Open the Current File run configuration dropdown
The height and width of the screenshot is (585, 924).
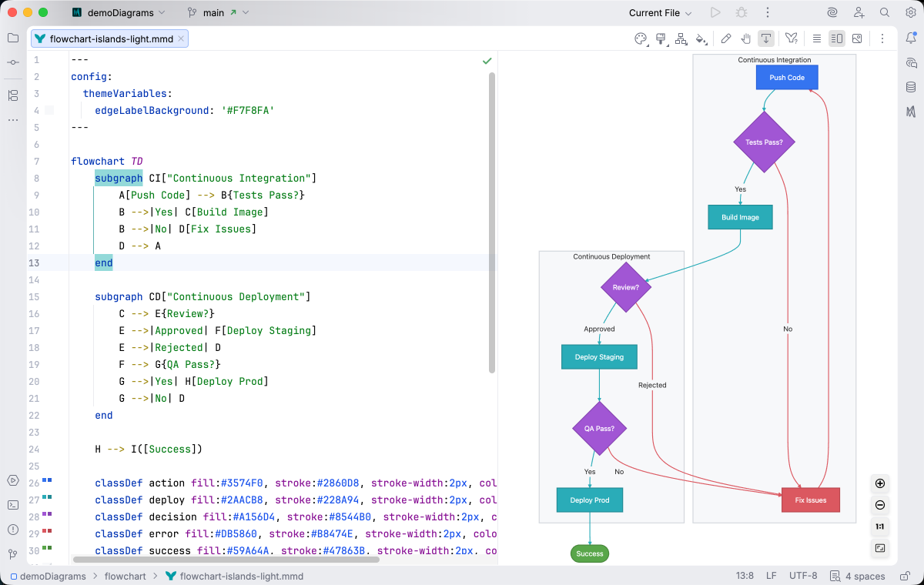click(x=660, y=12)
